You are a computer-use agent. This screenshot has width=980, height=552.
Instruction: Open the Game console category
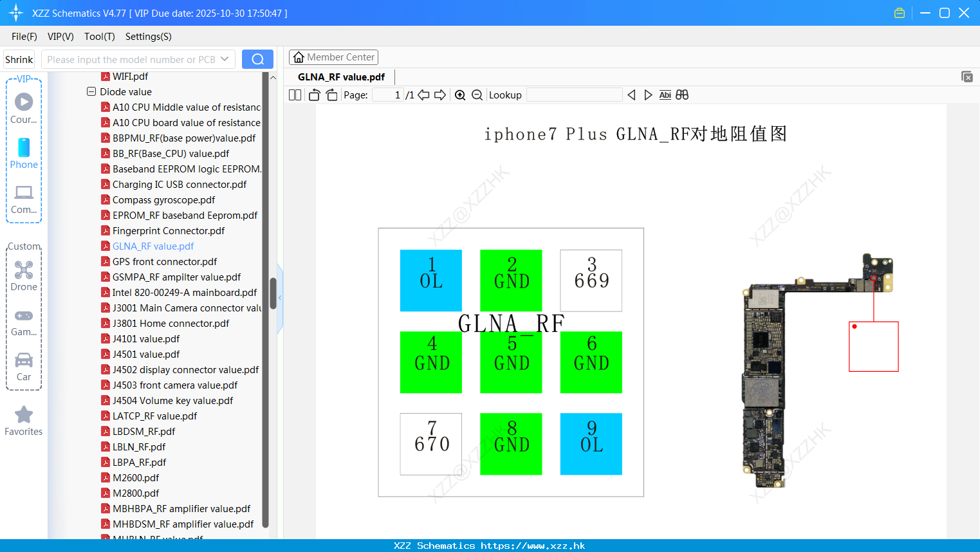[24, 322]
